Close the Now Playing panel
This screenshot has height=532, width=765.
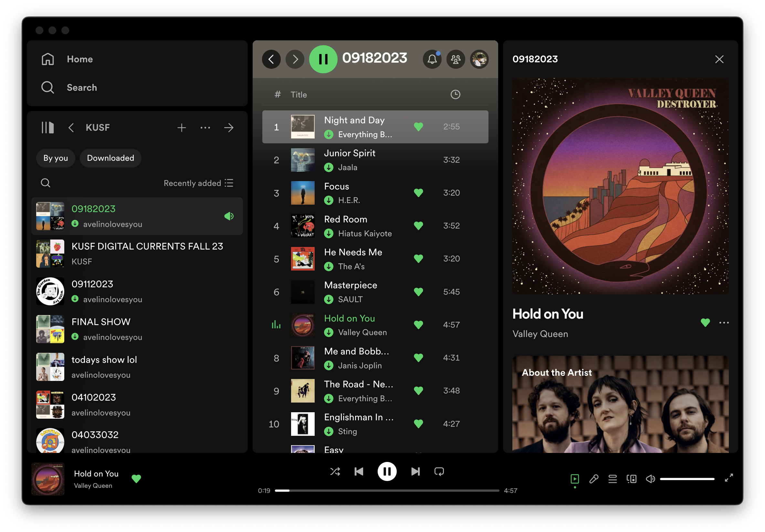pos(719,59)
